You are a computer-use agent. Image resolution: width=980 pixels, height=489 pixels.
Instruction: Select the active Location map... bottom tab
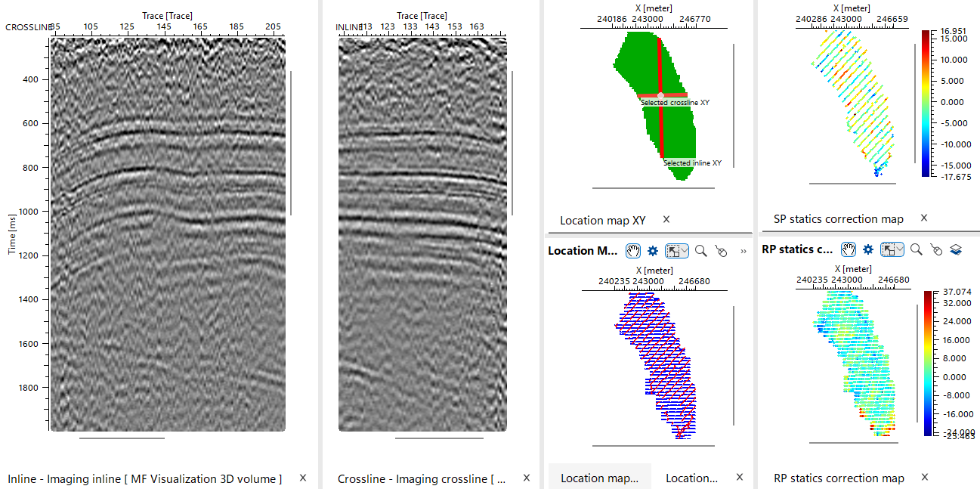click(x=600, y=478)
